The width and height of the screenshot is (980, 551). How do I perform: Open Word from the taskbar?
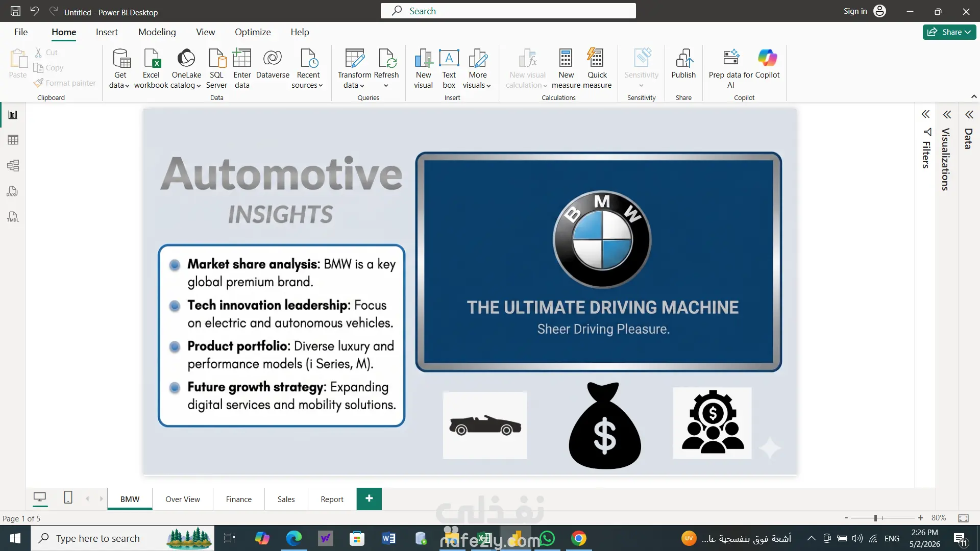pyautogui.click(x=388, y=538)
